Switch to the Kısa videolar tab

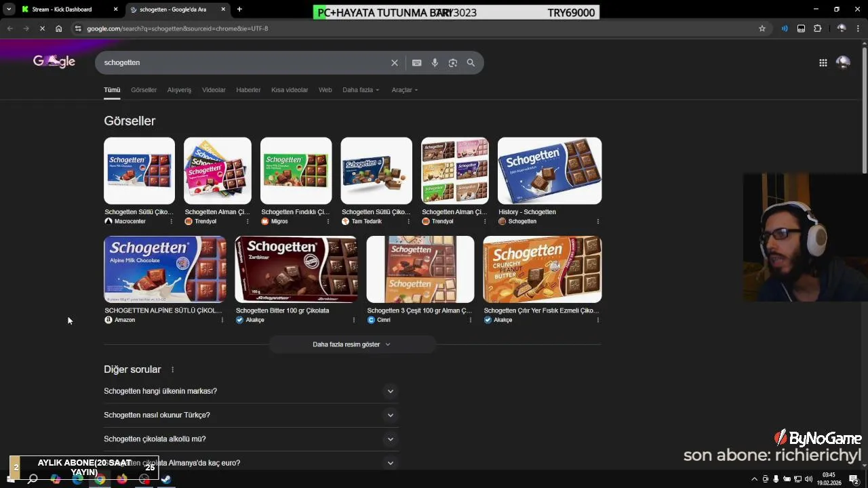click(290, 90)
